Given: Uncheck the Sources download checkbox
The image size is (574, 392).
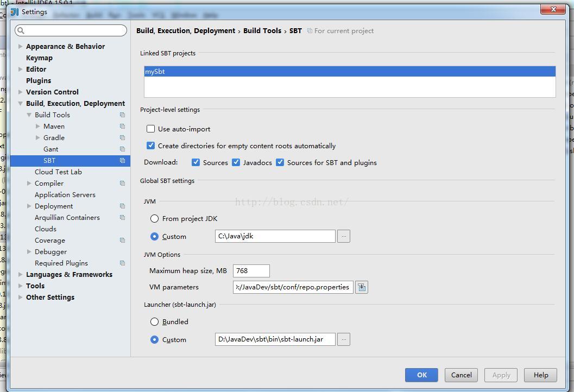Looking at the screenshot, I should (195, 162).
